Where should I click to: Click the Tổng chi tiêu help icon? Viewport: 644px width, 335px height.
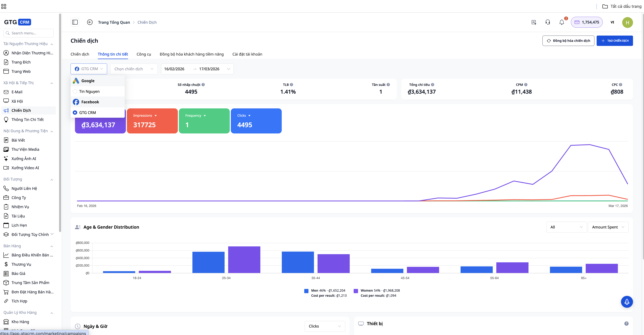432,85
